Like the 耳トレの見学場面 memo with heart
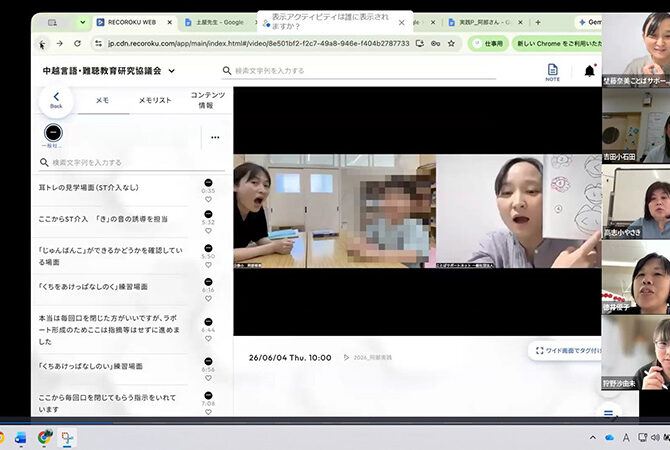Image resolution: width=670 pixels, height=450 pixels. pyautogui.click(x=208, y=200)
